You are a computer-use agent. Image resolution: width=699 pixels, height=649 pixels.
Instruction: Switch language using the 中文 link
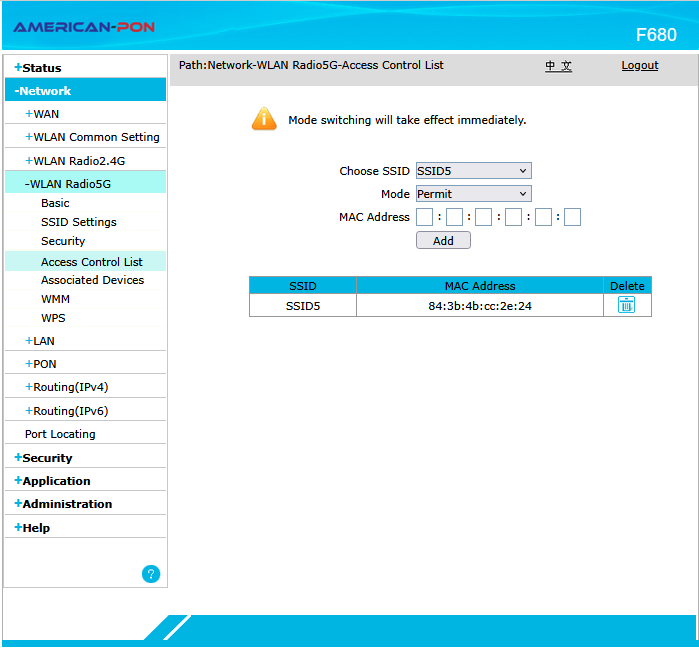pyautogui.click(x=558, y=65)
